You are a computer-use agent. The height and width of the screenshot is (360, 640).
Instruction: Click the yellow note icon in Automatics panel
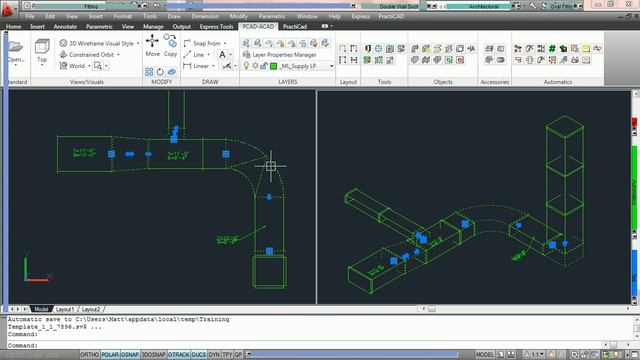coord(586,49)
